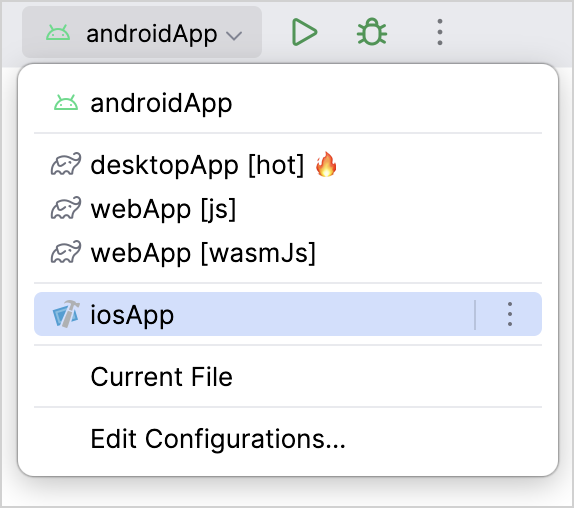The width and height of the screenshot is (574, 508).
Task: Click Android icon in the dropdown list
Action: (66, 103)
